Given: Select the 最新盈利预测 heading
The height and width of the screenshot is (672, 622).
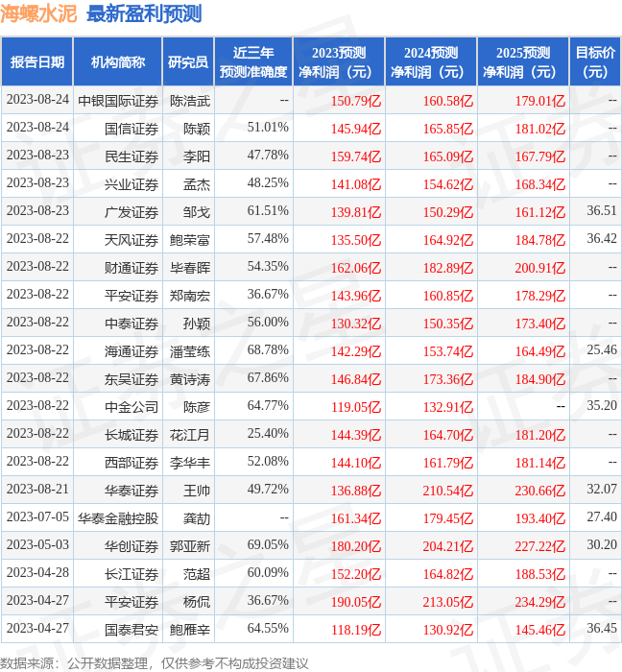Looking at the screenshot, I should pos(144,14).
